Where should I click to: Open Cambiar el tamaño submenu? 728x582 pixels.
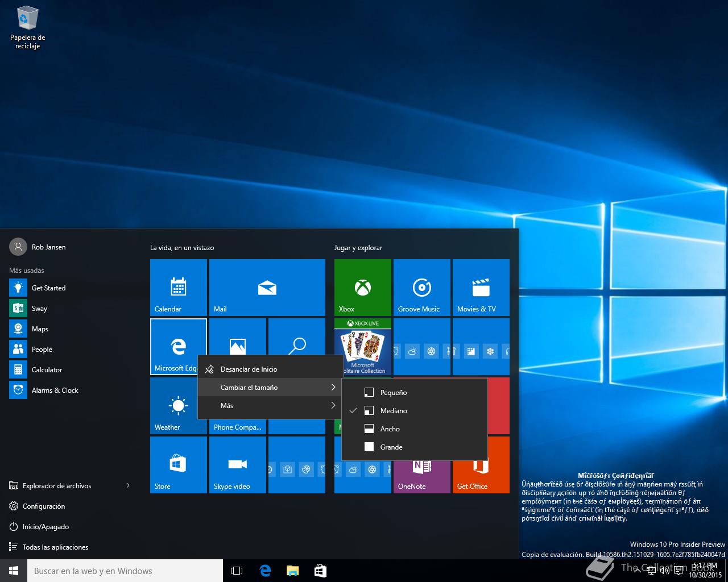(270, 388)
